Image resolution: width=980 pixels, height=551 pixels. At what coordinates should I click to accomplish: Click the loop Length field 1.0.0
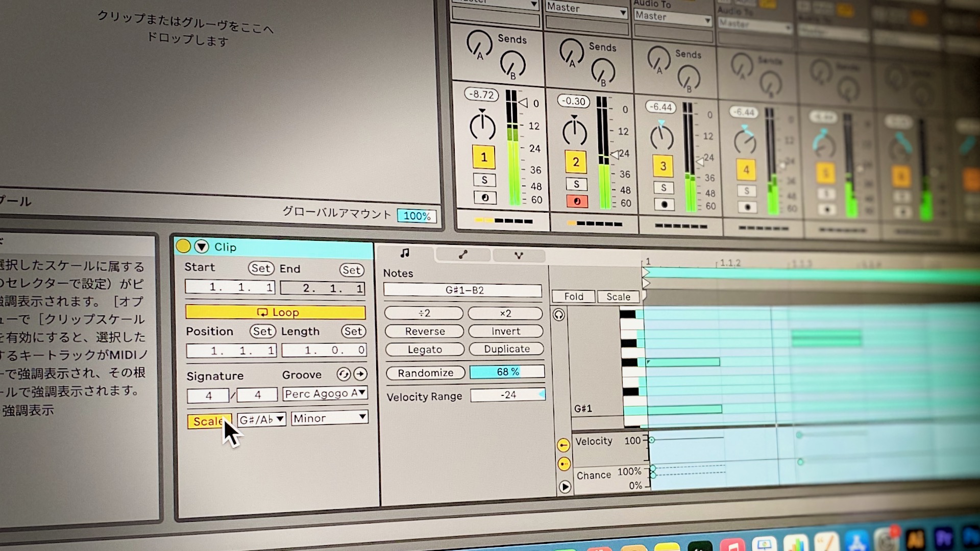[324, 350]
